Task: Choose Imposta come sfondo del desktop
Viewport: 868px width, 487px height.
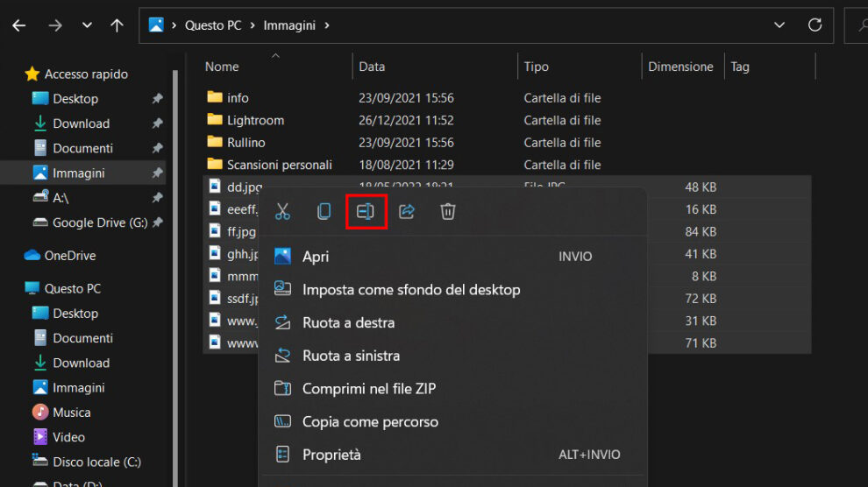Action: click(x=411, y=290)
